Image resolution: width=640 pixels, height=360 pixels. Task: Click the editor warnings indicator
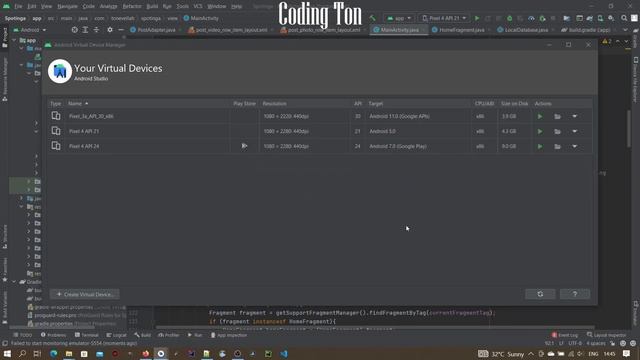(607, 41)
